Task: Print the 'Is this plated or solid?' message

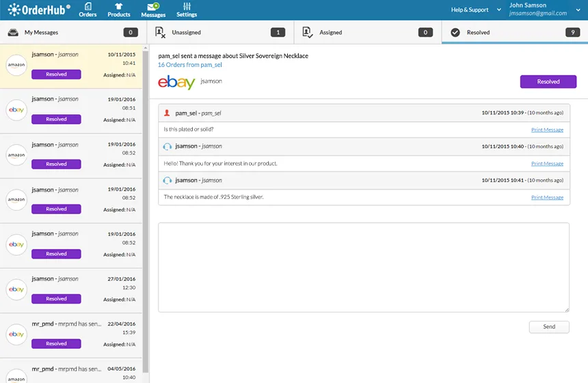Action: [x=547, y=130]
